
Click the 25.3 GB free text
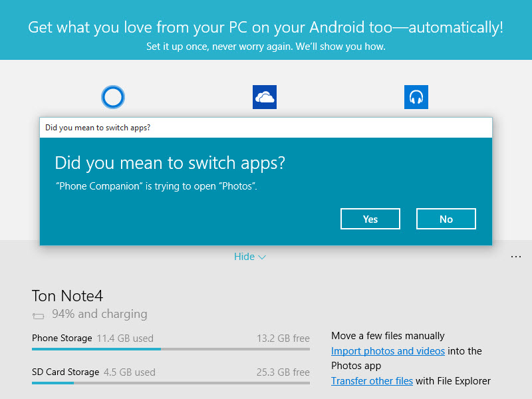tap(283, 372)
